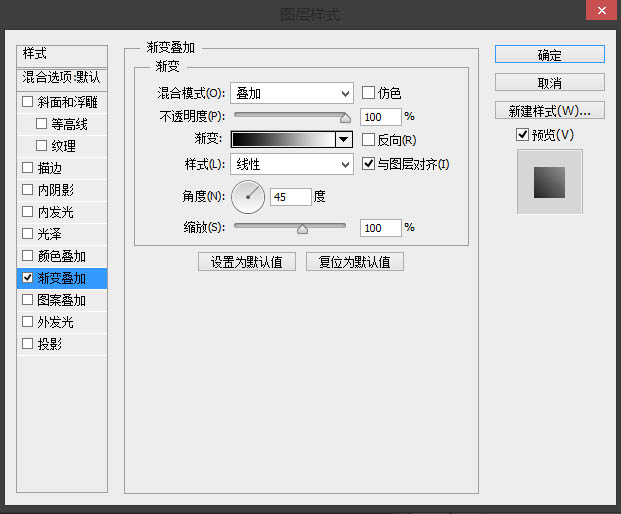Uncheck the 渐变叠加 checkbox
The image size is (621, 514).
pos(27,278)
